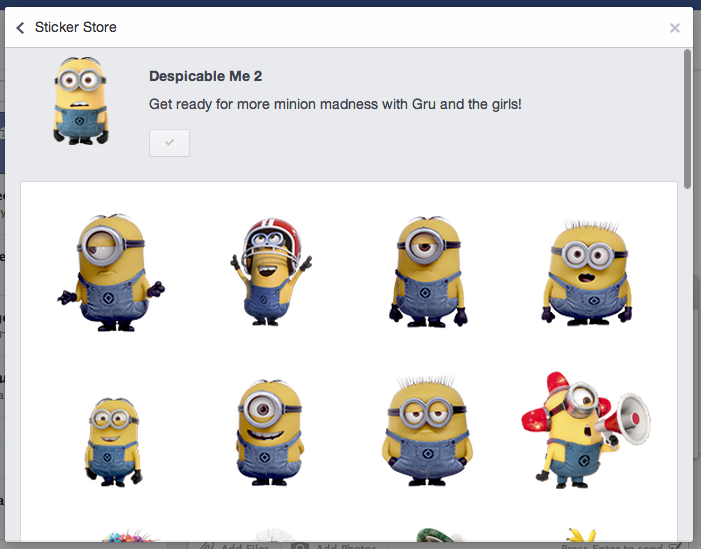
Task: Select the megaphone siren minion sticker
Action: (x=586, y=430)
